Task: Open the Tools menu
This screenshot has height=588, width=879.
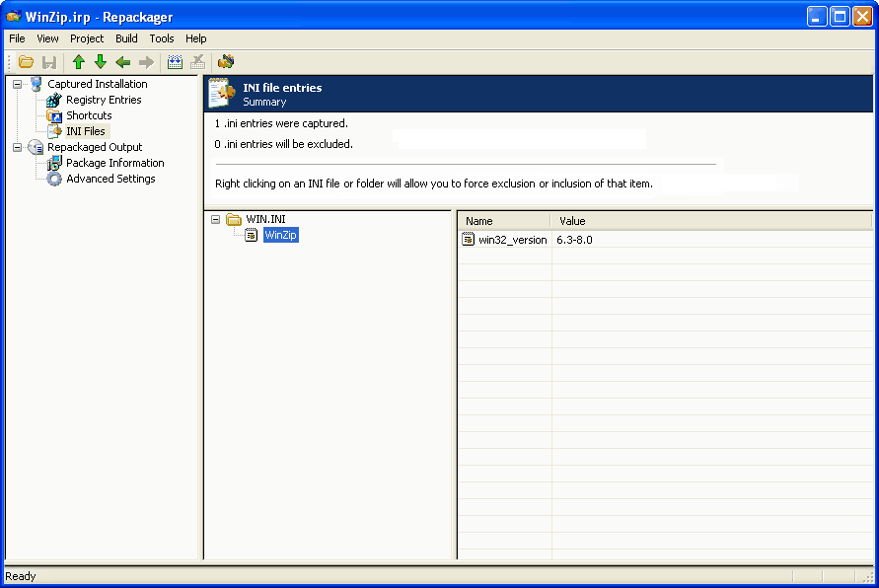Action: [x=162, y=38]
